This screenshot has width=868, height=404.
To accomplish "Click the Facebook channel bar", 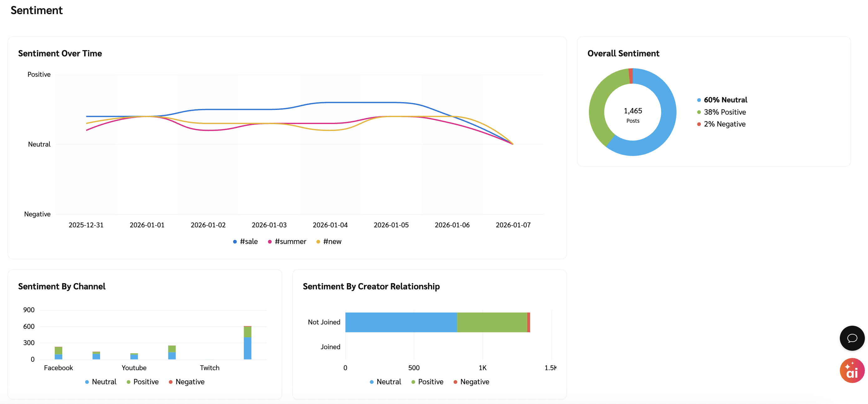I will coord(58,353).
